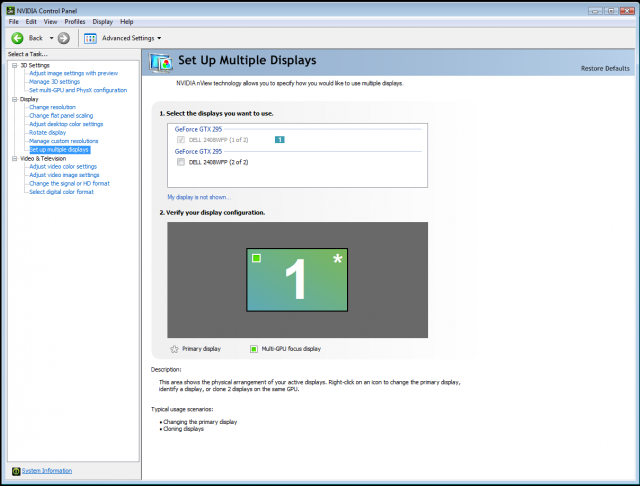Open the Display menu
Viewport: 640px width, 486px height.
102,22
